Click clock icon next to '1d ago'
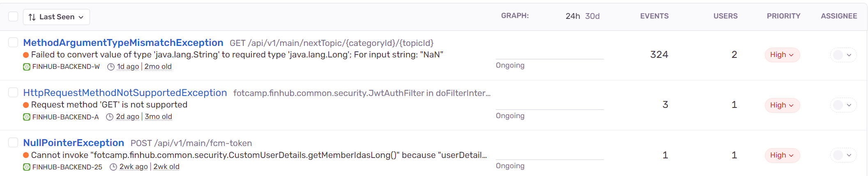 tap(111, 67)
